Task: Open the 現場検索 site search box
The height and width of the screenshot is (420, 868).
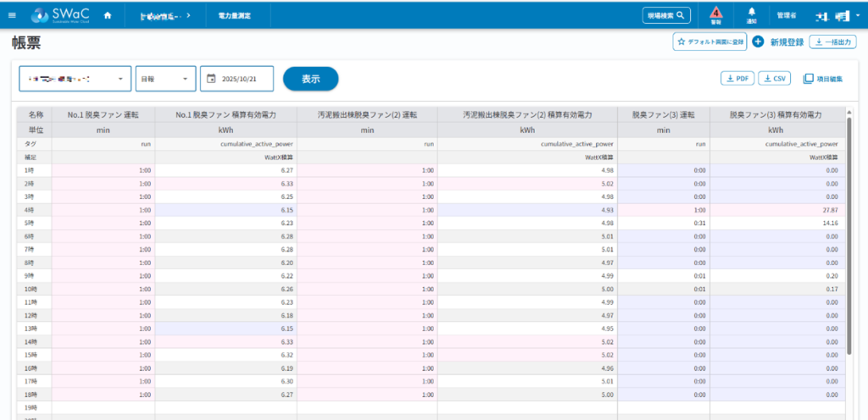Action: (667, 15)
